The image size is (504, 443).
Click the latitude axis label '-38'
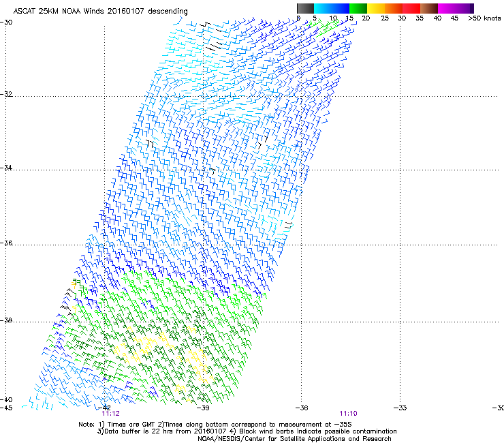tap(6, 320)
